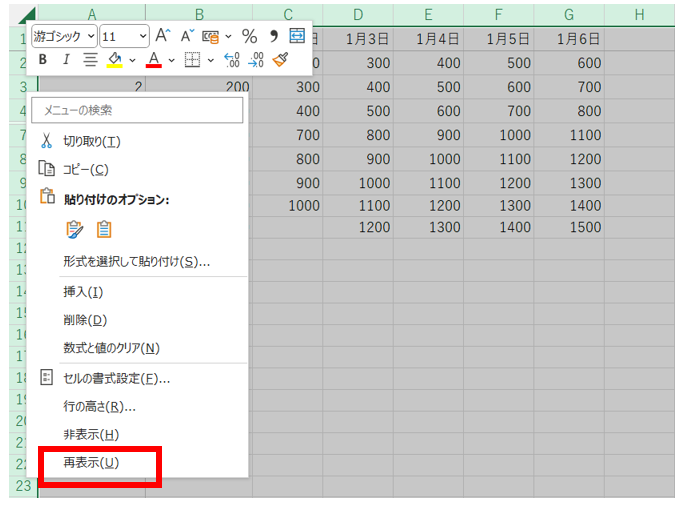Image resolution: width=693 pixels, height=512 pixels.
Task: Choose 再表示 (Unhide) from context menu
Action: coord(91,463)
